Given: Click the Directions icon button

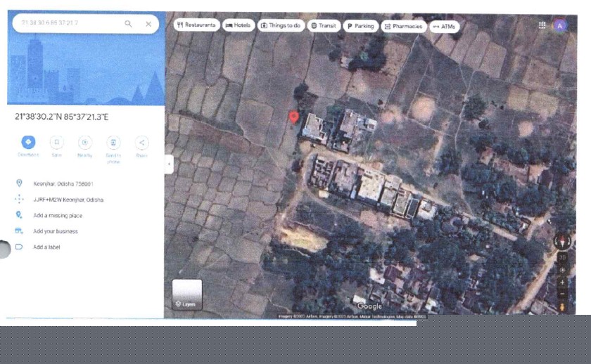Looking at the screenshot, I should click(x=28, y=142).
